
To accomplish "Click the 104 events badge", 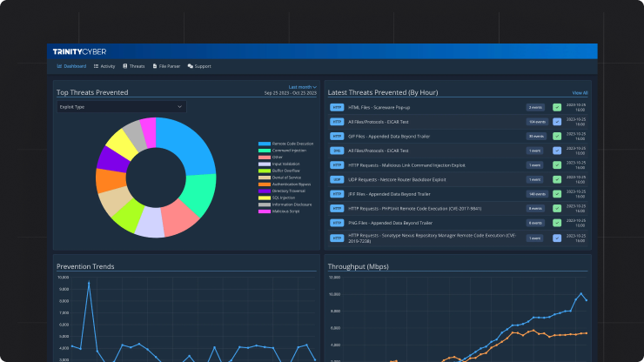I will click(537, 122).
